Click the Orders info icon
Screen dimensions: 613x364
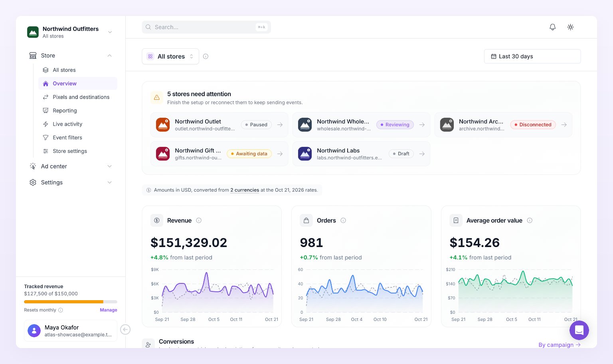343,220
